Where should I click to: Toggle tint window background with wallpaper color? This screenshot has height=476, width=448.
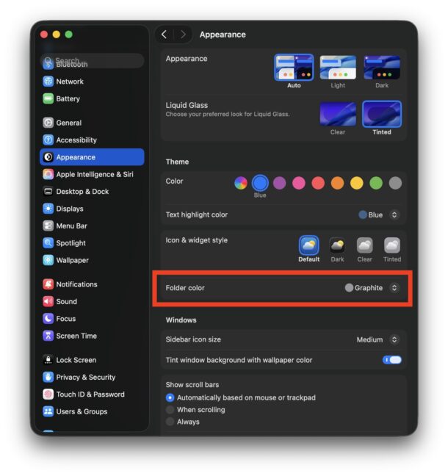pyautogui.click(x=392, y=360)
